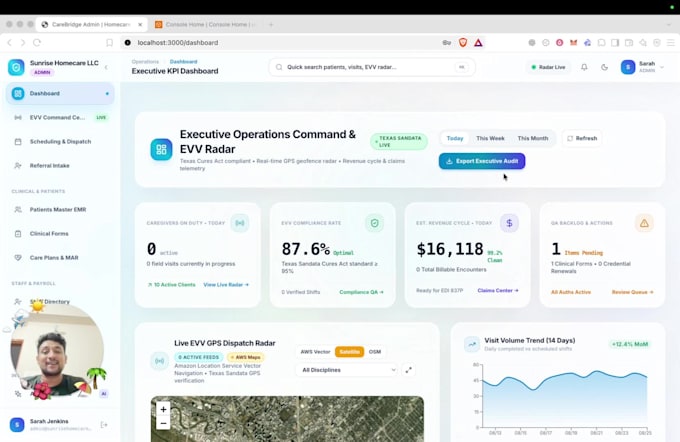
Task: Open Patients Master EMR
Action: click(60, 210)
